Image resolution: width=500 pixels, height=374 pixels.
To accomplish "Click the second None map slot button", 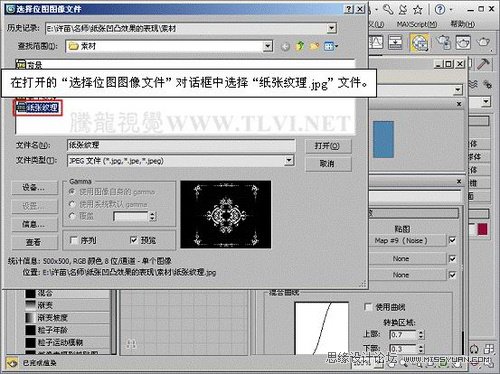I will (407, 275).
